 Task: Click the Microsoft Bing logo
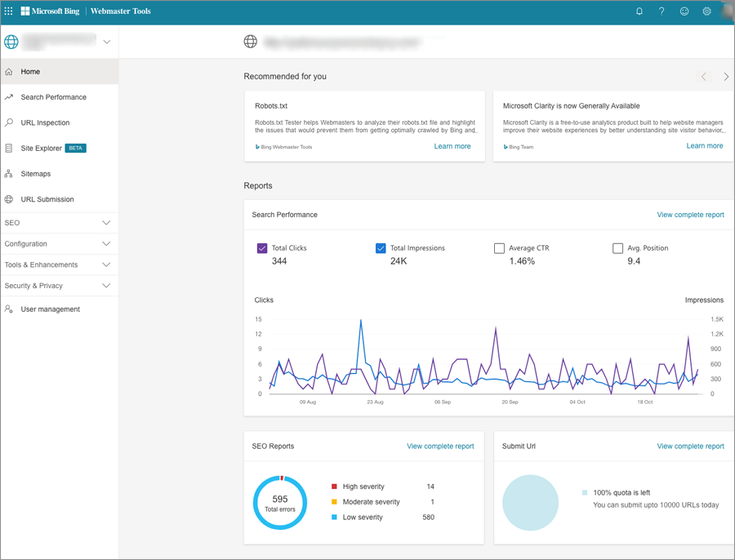tap(50, 11)
